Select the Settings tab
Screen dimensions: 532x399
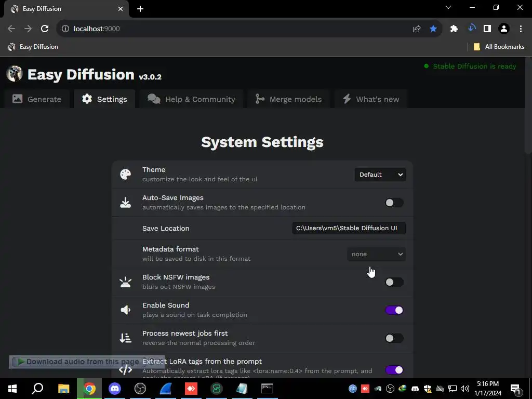(104, 99)
